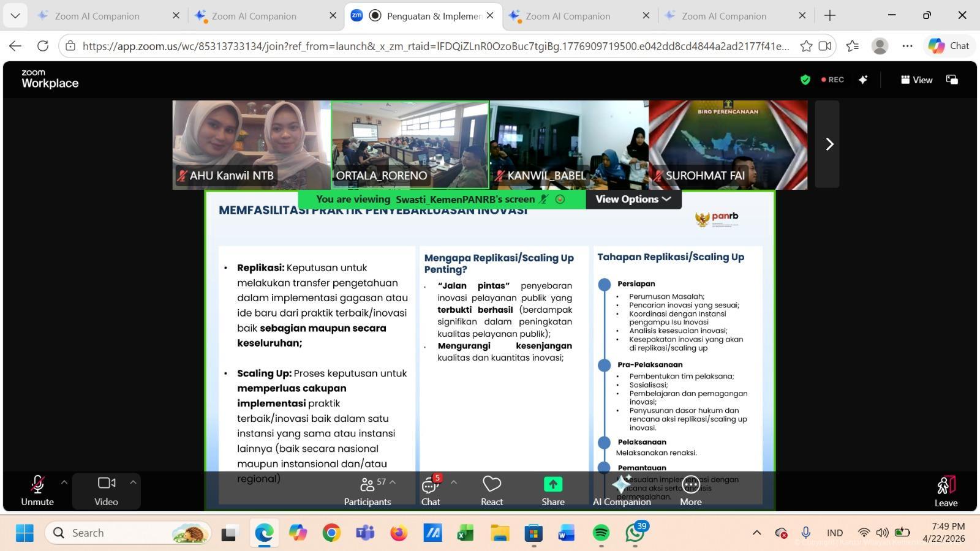The height and width of the screenshot is (551, 980).
Task: Toggle the Video camera on
Action: [106, 490]
